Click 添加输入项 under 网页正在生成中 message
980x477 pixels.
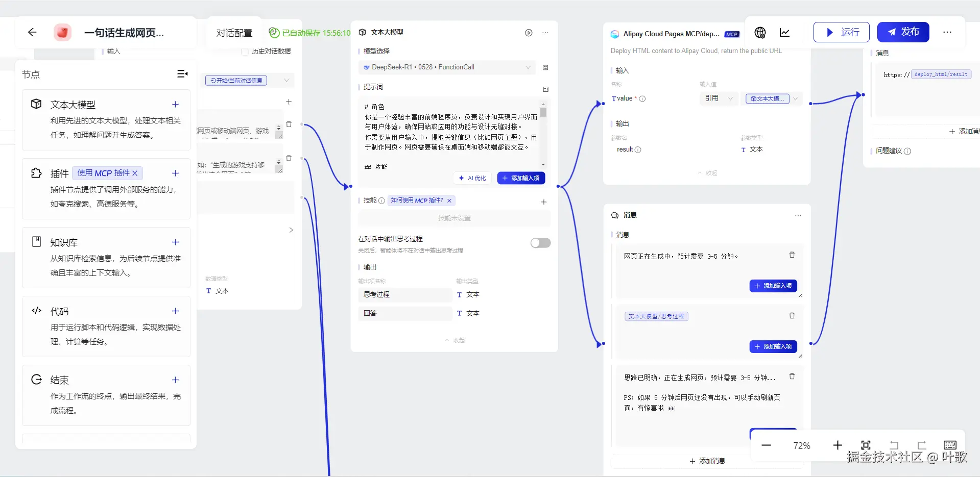click(x=773, y=286)
